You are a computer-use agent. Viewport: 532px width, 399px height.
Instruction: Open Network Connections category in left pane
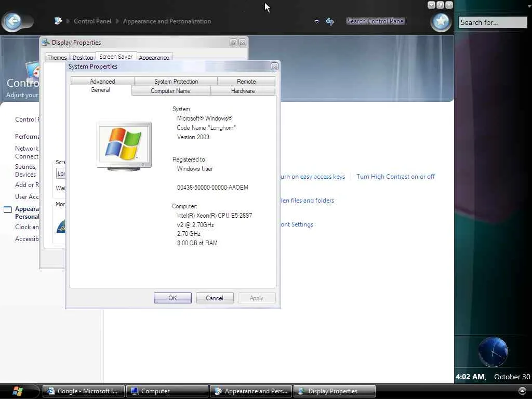click(27, 152)
